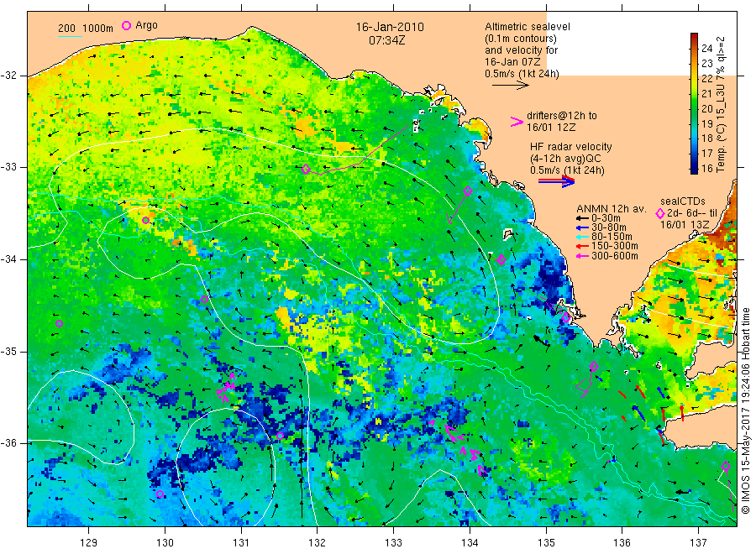
Task: Click the magenta 300-600m ANMN arrow
Action: tap(582, 256)
